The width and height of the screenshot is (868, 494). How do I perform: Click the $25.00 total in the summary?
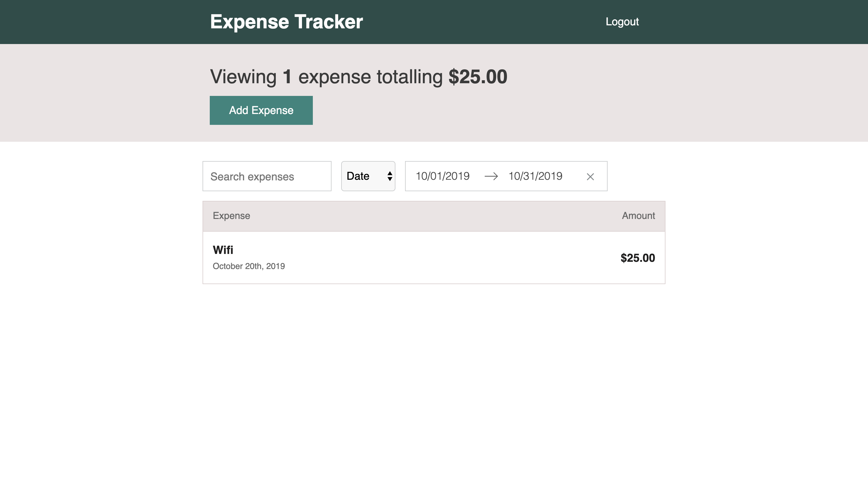(x=477, y=77)
